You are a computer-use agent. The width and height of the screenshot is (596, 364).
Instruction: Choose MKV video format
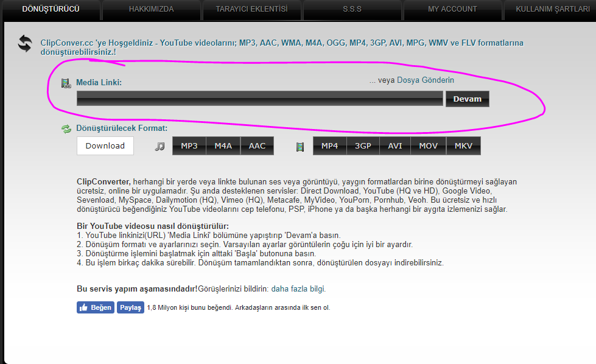coord(463,146)
